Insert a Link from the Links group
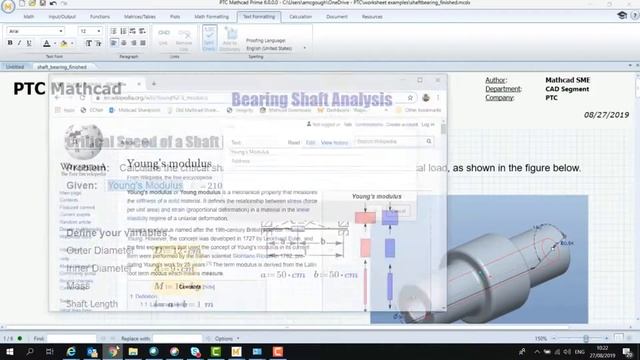 coord(163,37)
